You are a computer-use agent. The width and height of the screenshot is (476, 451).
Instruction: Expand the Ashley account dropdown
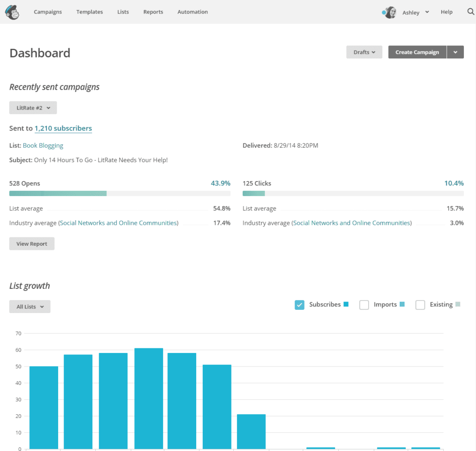click(416, 13)
